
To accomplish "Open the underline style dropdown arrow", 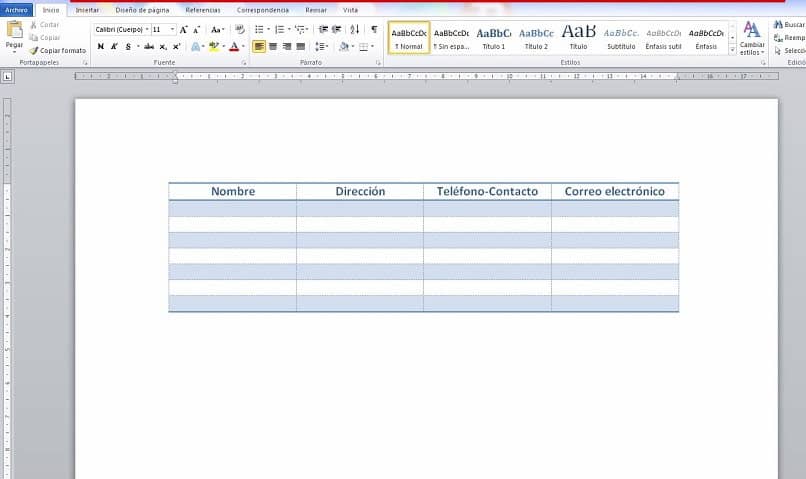I will point(138,46).
